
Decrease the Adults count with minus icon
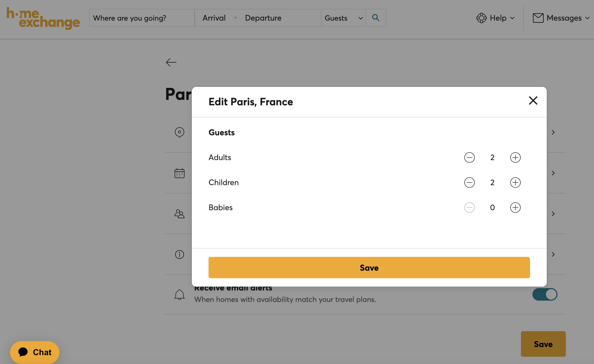[469, 157]
